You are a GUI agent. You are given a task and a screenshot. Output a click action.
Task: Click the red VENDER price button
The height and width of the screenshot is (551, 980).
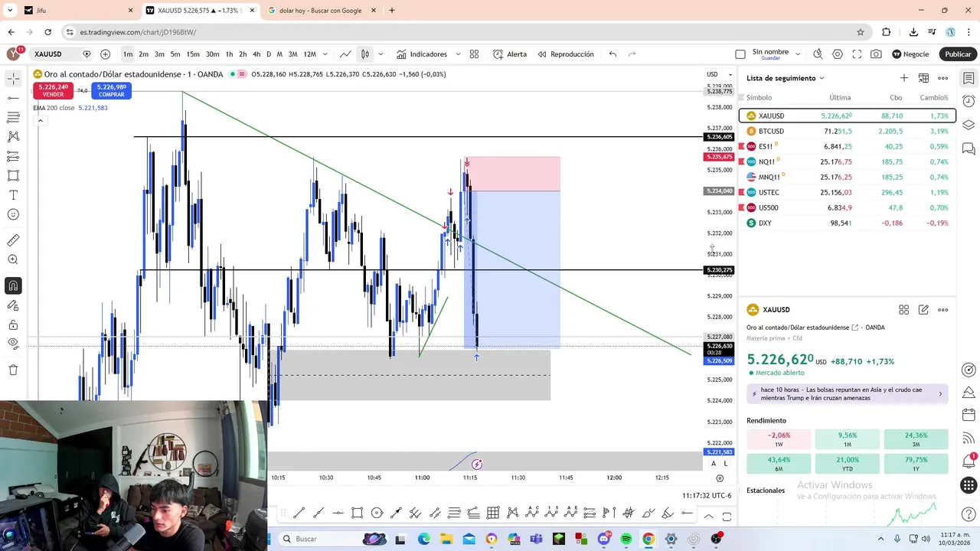(x=53, y=90)
